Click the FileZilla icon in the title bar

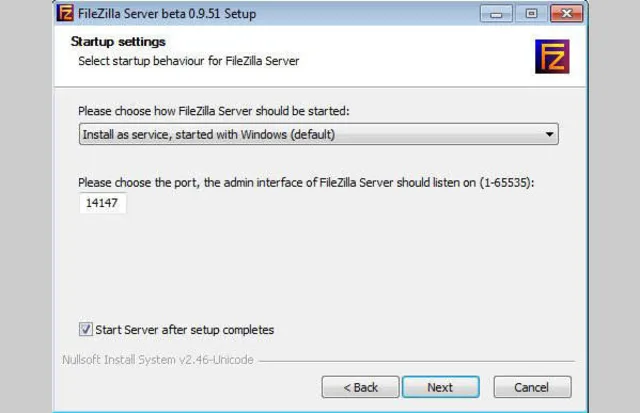(68, 13)
